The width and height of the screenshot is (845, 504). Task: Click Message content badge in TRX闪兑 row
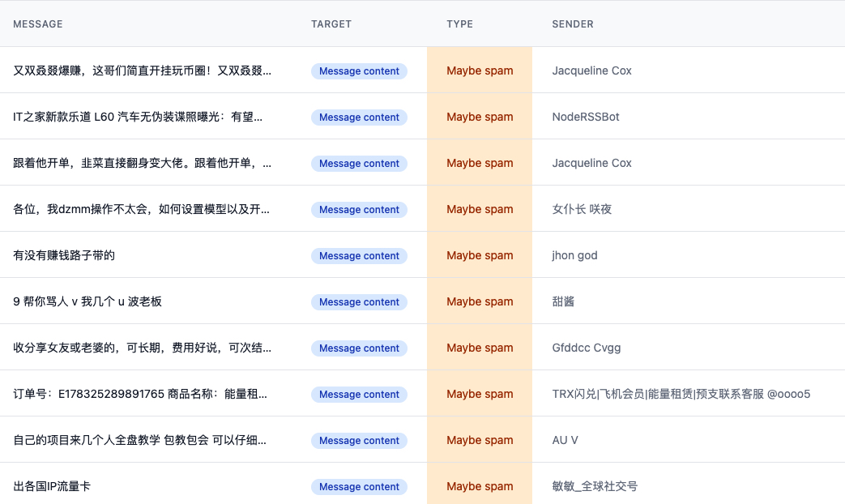click(x=359, y=395)
